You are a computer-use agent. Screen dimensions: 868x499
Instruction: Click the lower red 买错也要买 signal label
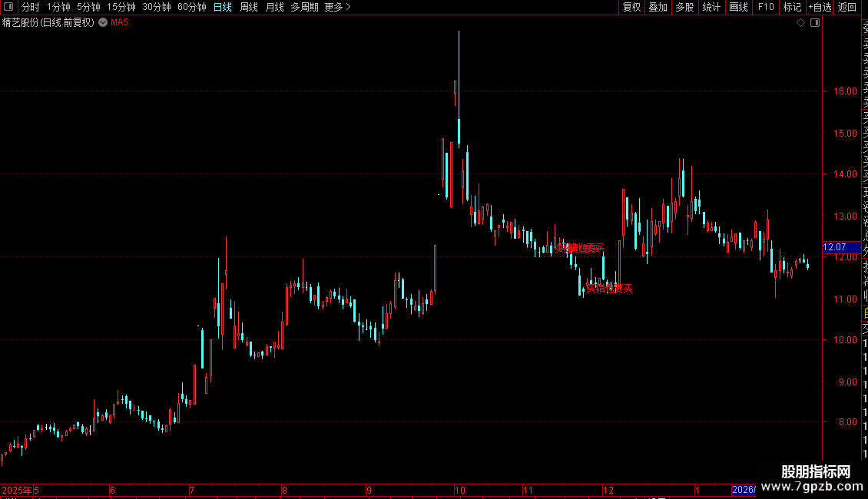coord(609,288)
